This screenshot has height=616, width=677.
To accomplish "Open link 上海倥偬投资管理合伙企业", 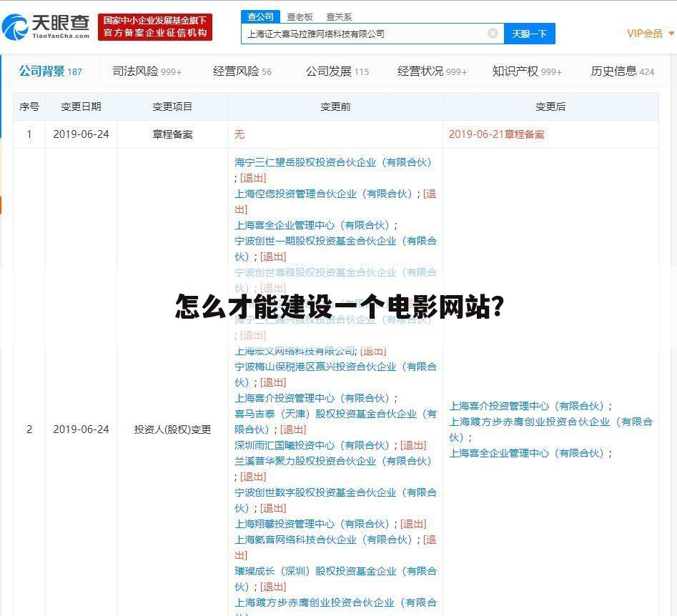I will tap(323, 194).
